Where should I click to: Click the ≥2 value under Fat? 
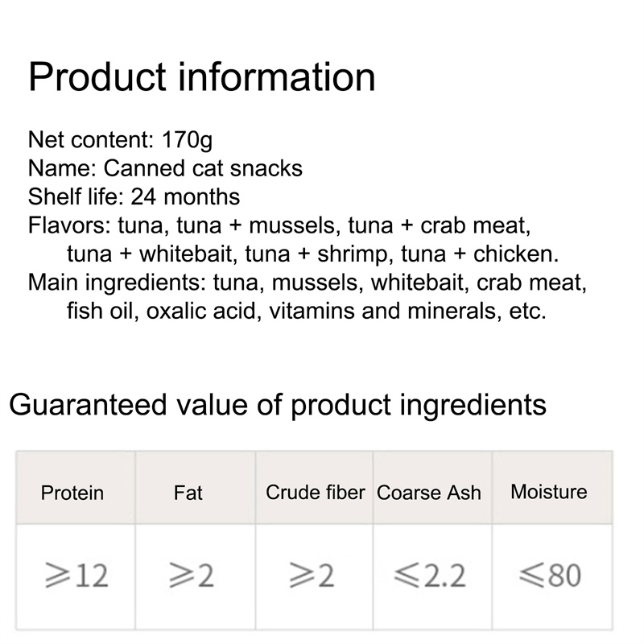[x=192, y=576]
